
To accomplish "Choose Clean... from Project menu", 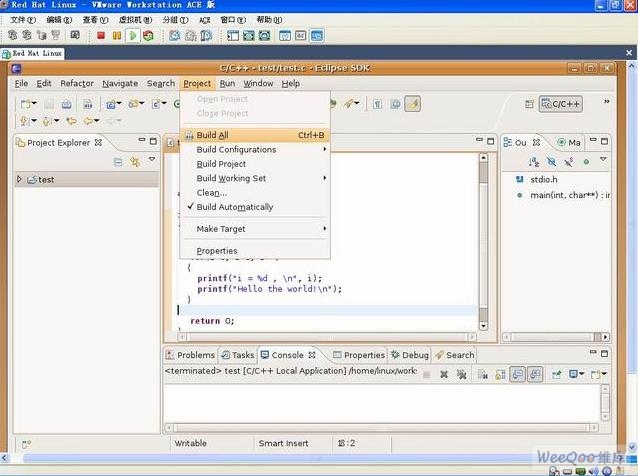I will click(255, 193).
